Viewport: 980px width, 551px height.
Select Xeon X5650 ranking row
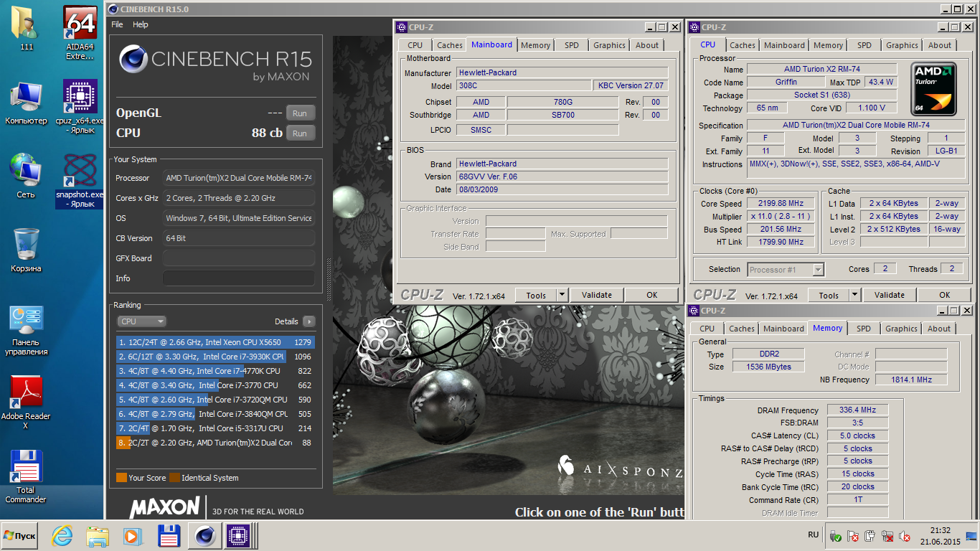215,342
